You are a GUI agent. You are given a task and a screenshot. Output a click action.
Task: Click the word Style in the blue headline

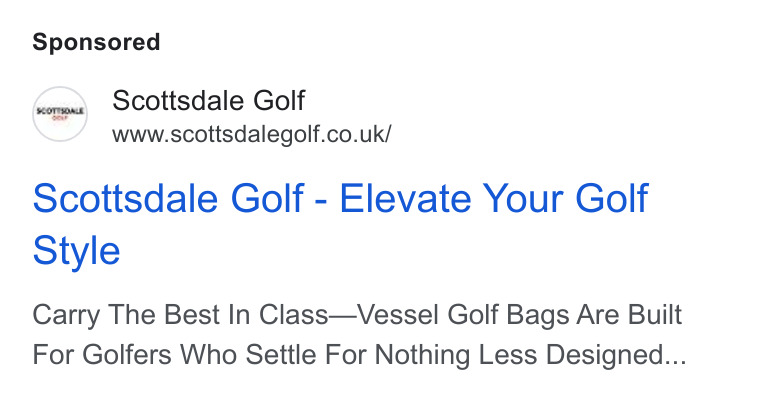[x=76, y=251]
